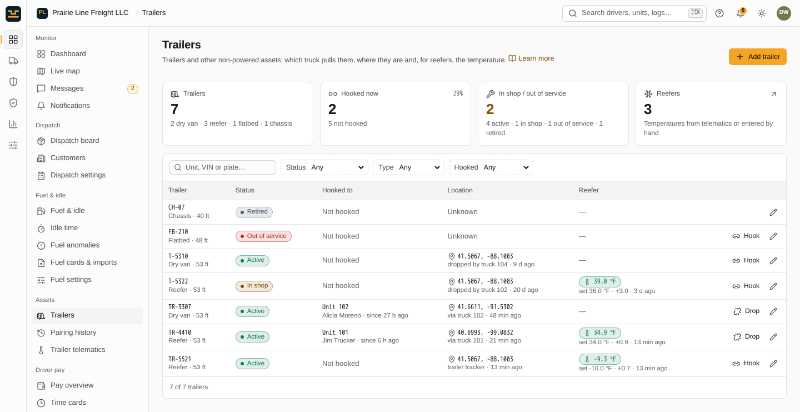Open Dashboard in the sidebar

tap(87, 54)
